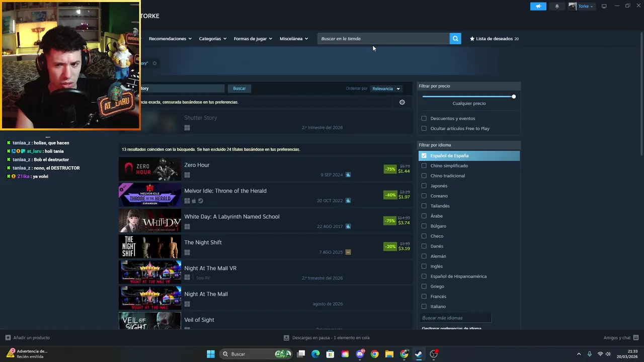Open White Day: A Labyrinth Named School
The height and width of the screenshot is (362, 644).
(266, 221)
